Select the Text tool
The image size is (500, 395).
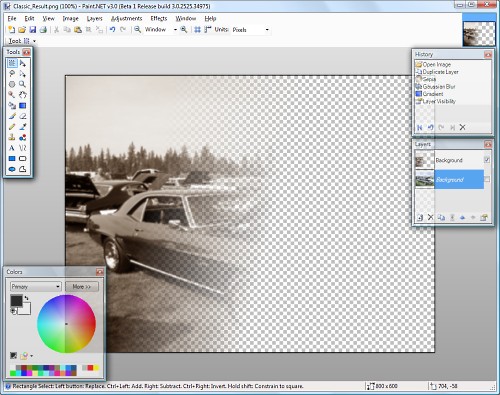pyautogui.click(x=12, y=148)
